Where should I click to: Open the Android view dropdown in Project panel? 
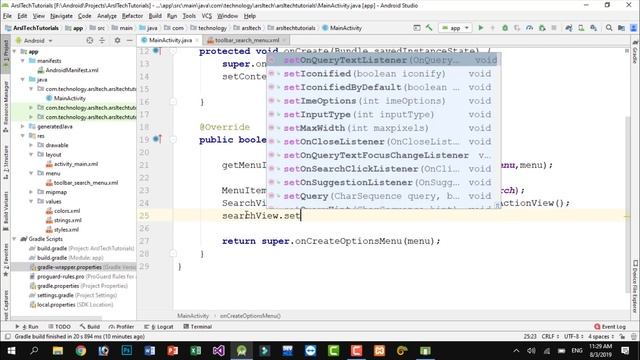[x=34, y=40]
